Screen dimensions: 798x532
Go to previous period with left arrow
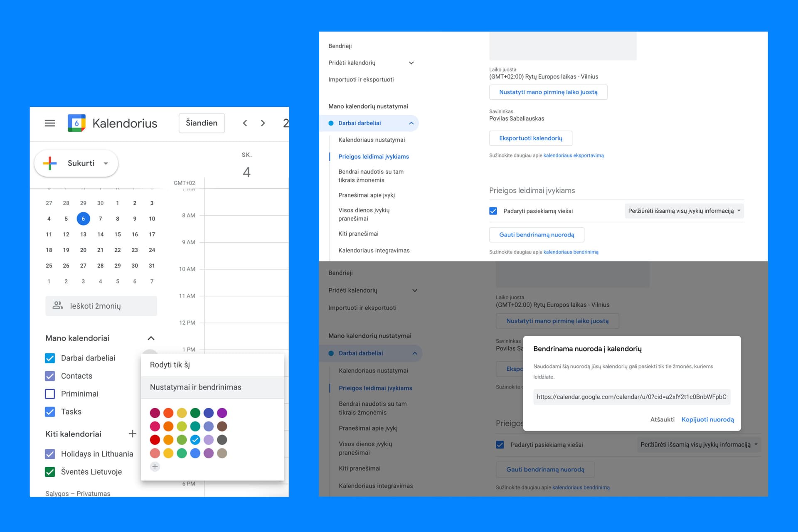coord(245,123)
